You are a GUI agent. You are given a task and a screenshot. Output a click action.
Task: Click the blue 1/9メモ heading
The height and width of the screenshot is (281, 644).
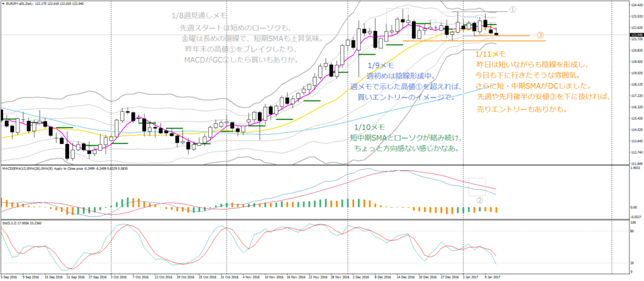[381, 65]
